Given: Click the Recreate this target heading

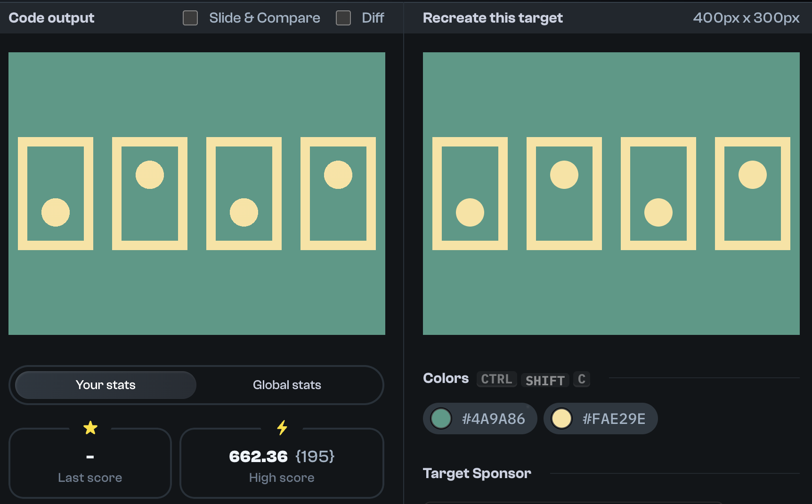Looking at the screenshot, I should click(492, 18).
